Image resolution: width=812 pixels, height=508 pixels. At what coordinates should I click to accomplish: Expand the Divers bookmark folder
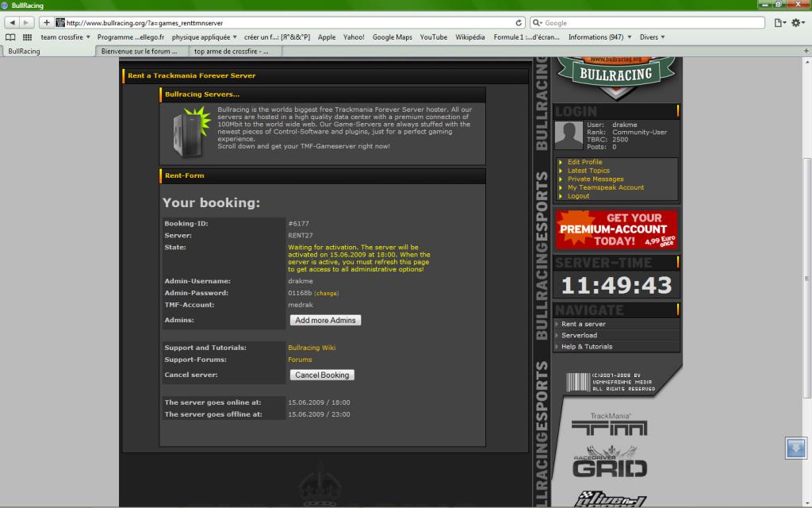pyautogui.click(x=652, y=37)
